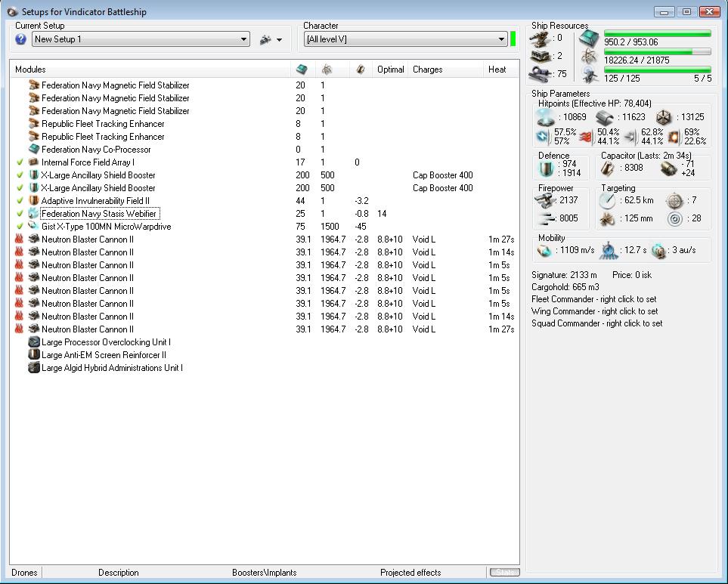728x584 pixels.
Task: Switch to the Boosters\Implants tab
Action: pos(264,573)
